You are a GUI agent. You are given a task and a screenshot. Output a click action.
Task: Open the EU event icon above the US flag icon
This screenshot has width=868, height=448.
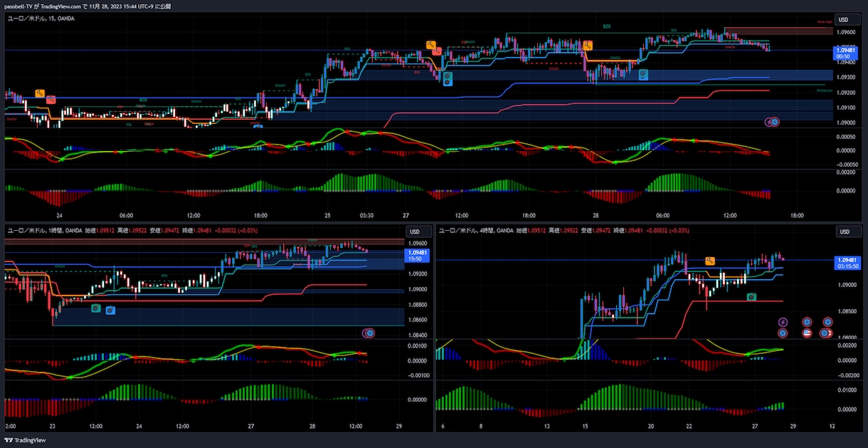click(807, 322)
